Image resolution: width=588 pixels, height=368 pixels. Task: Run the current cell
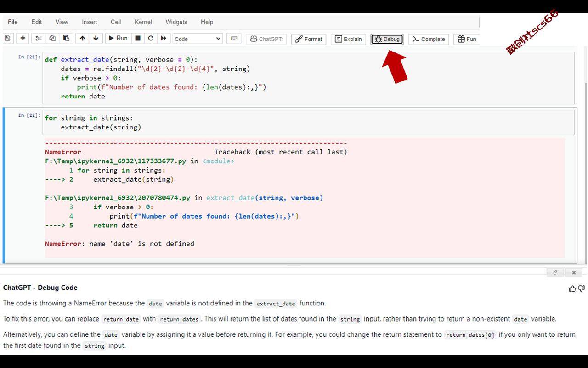tap(118, 39)
